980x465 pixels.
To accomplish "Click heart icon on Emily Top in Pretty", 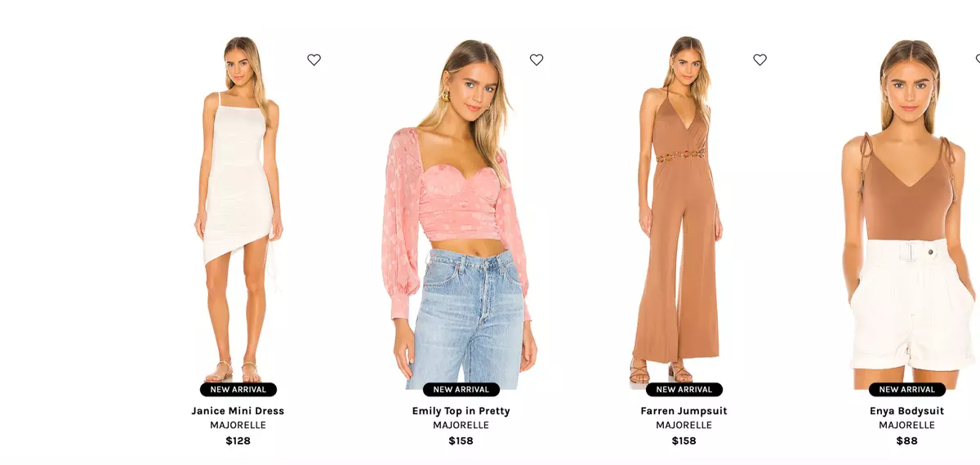I will click(537, 60).
